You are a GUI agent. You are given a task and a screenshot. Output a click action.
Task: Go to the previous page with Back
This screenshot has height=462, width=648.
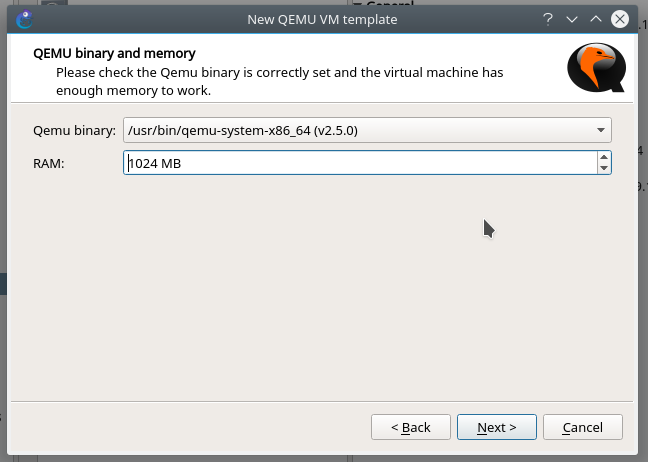410,427
